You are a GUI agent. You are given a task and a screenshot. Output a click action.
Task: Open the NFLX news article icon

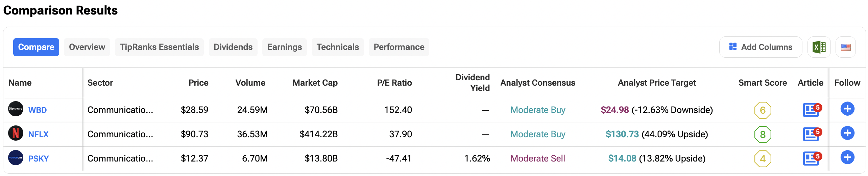(811, 134)
